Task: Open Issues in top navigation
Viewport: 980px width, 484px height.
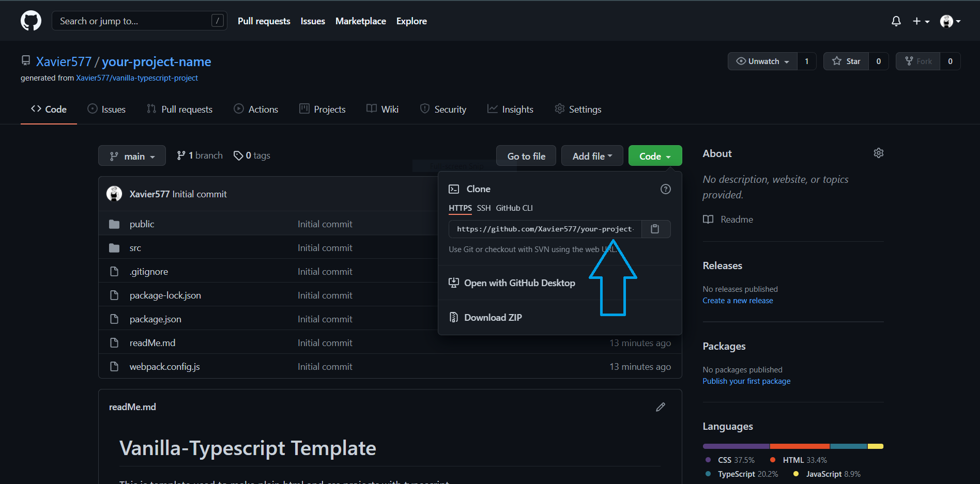Action: click(313, 21)
